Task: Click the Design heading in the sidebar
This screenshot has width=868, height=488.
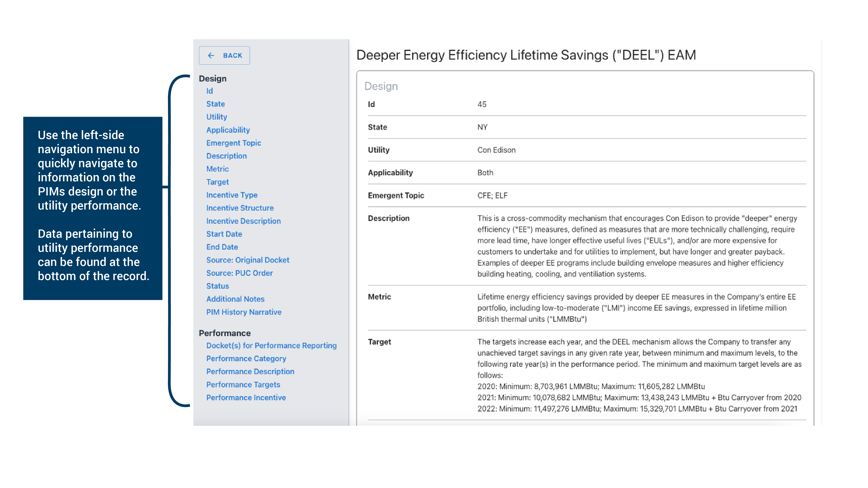Action: [213, 79]
